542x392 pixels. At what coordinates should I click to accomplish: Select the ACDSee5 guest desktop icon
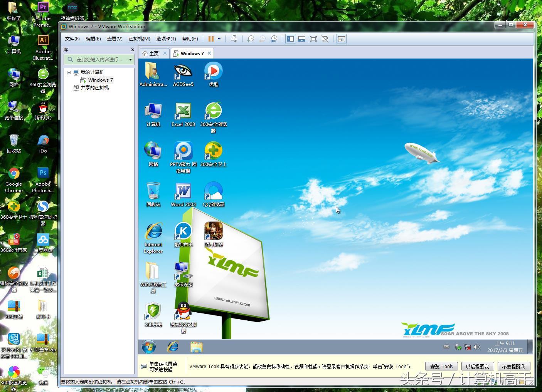click(x=183, y=75)
